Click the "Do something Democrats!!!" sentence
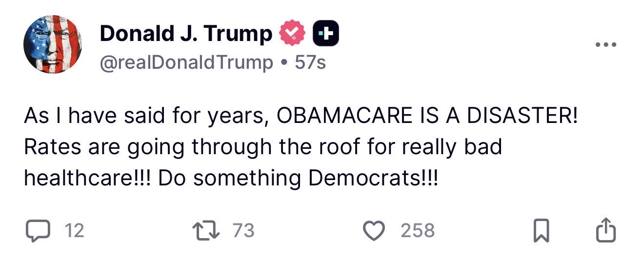644x262 pixels. 299,178
